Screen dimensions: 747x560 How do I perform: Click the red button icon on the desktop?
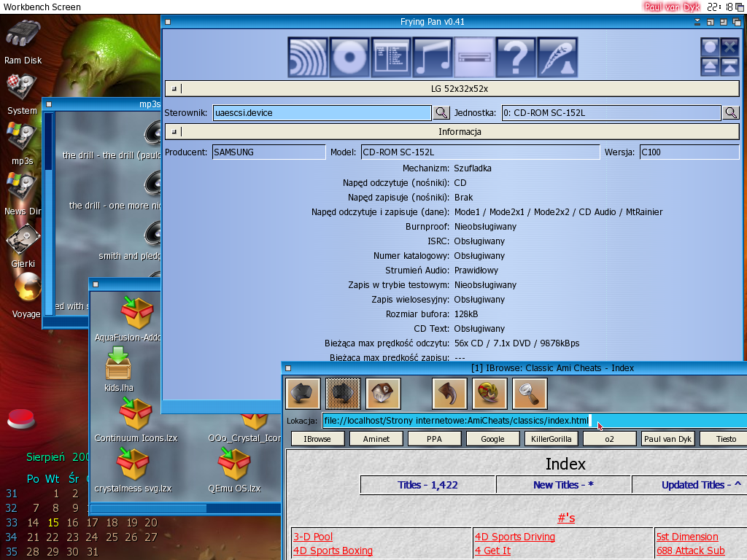21,419
